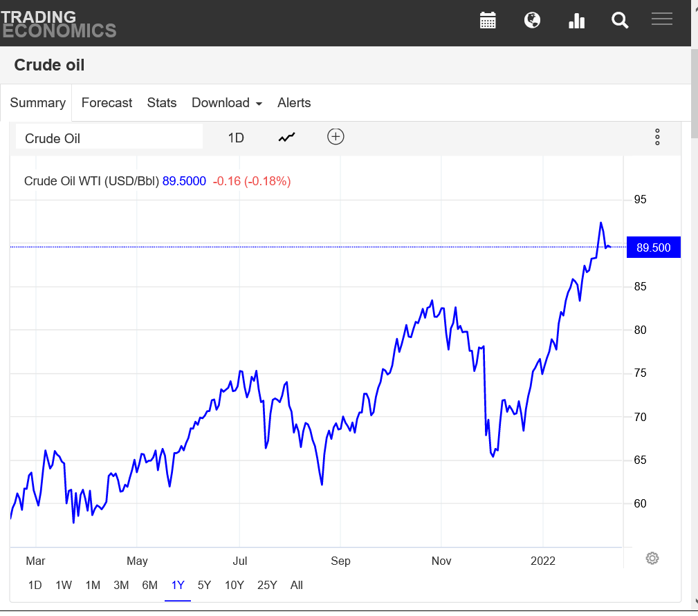Choose the 6M time range

point(149,585)
